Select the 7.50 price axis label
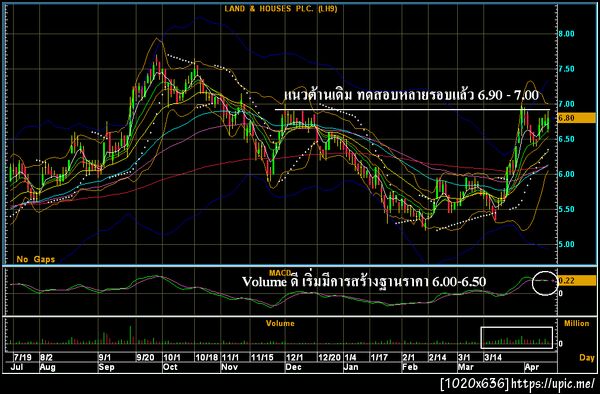 [x=566, y=69]
